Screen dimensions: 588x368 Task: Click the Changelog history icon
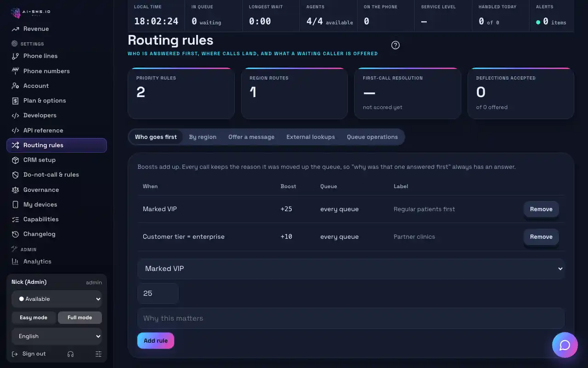click(x=15, y=234)
